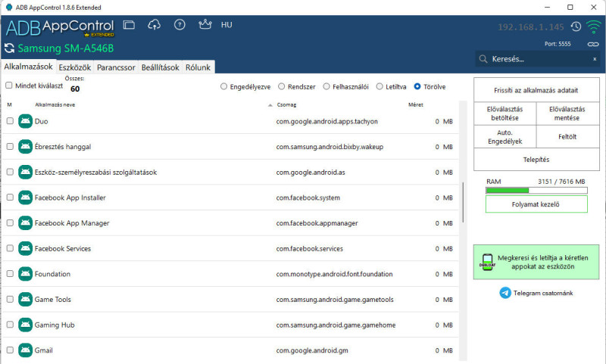Click the Auto. Engedélyek button
The height and width of the screenshot is (364, 606).
point(505,137)
